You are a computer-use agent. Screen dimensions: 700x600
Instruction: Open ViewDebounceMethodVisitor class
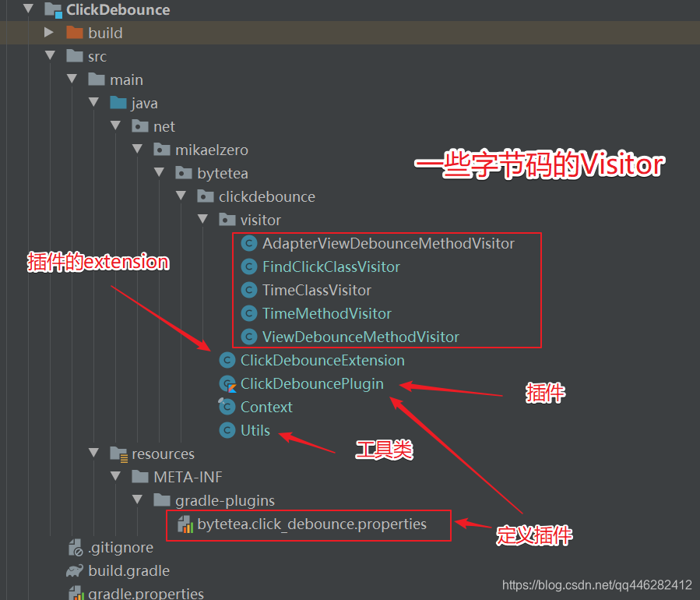coord(361,337)
